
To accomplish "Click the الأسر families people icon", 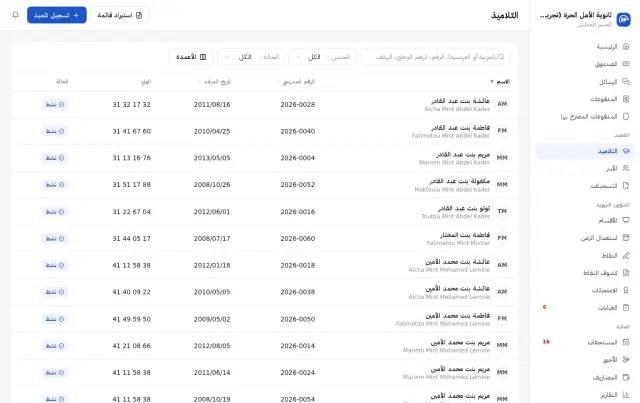I will [x=626, y=168].
